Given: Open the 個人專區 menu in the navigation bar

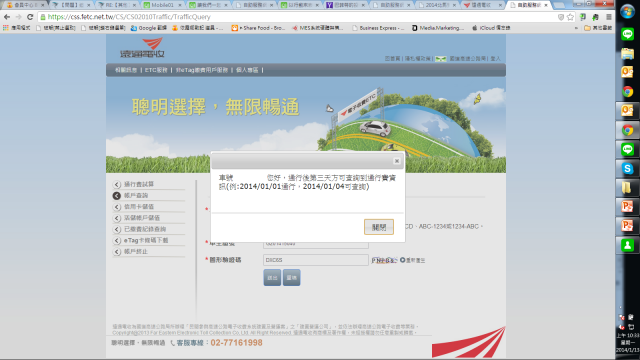Looking at the screenshot, I should pyautogui.click(x=247, y=70).
